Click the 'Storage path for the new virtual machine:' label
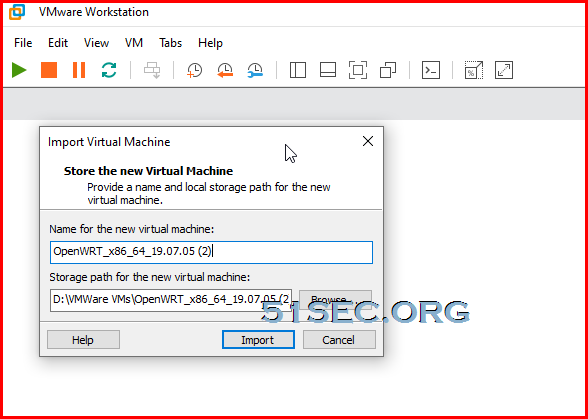The image size is (588, 419). click(x=150, y=277)
